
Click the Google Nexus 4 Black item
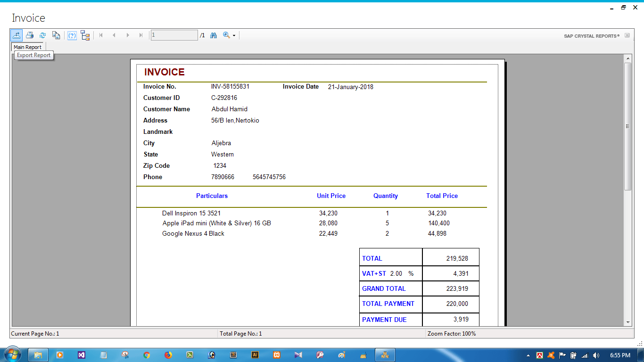tap(193, 234)
